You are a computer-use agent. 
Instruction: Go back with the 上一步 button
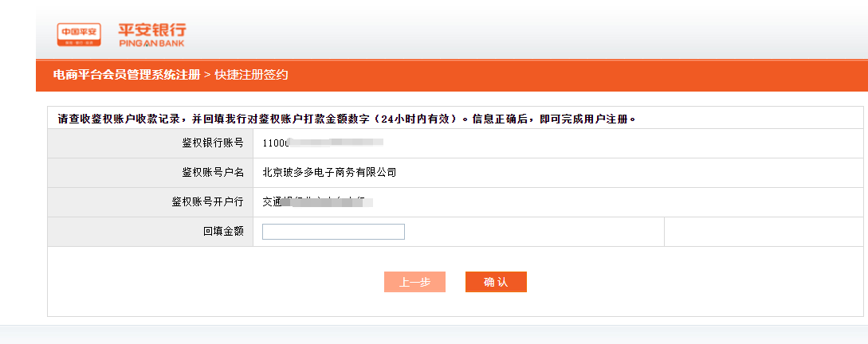pos(414,282)
